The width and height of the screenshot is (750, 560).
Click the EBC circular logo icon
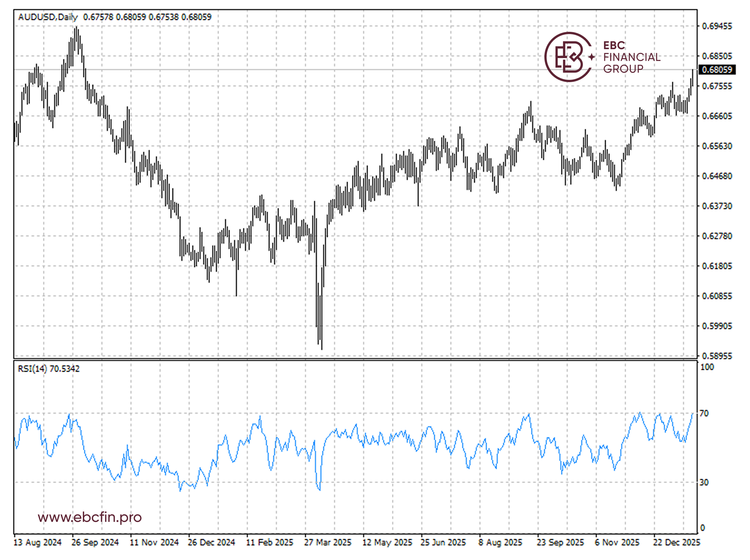click(x=569, y=57)
